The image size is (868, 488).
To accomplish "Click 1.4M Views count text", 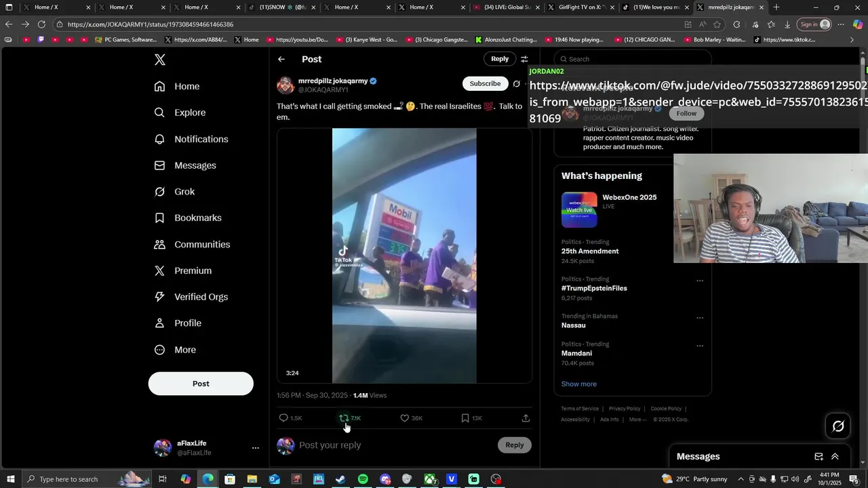I will [370, 395].
